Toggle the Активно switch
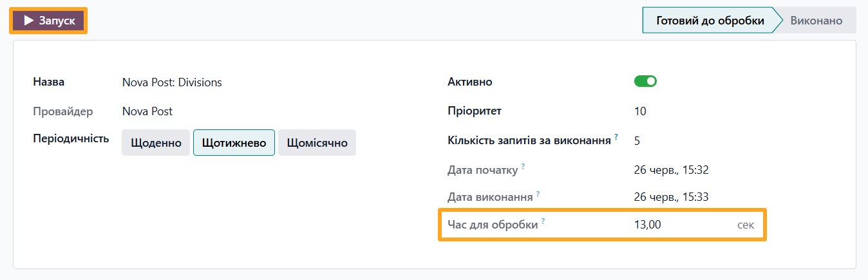This screenshot has width=868, height=280. click(x=645, y=81)
